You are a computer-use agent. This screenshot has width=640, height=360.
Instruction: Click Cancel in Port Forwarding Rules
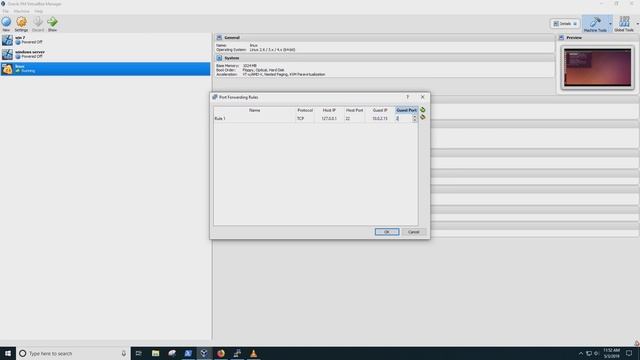tap(413, 232)
